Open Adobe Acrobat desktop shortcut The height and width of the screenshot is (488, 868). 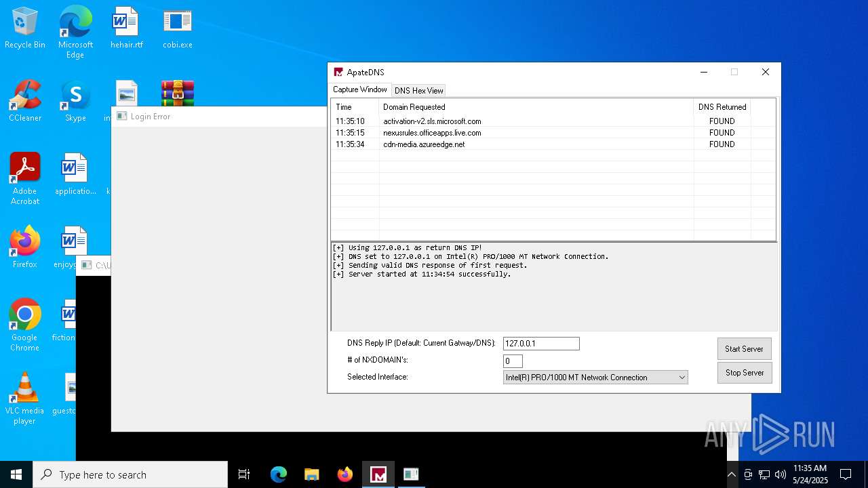pyautogui.click(x=25, y=179)
